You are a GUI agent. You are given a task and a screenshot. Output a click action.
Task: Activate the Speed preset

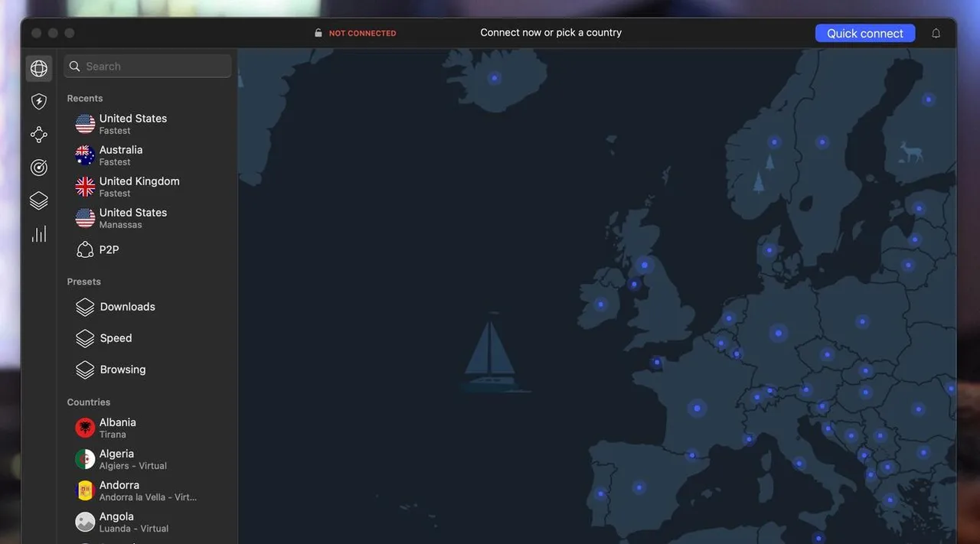[x=116, y=338]
